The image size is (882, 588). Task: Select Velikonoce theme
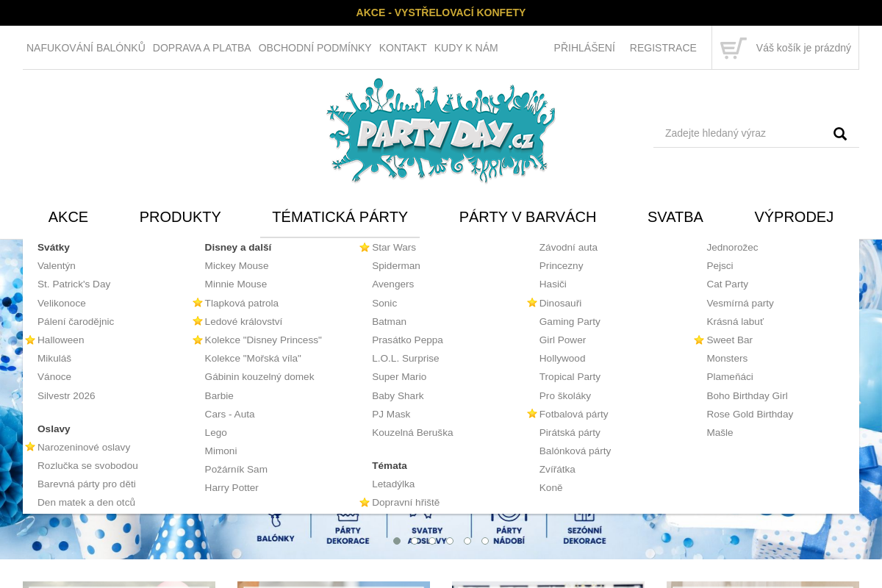[x=62, y=303]
